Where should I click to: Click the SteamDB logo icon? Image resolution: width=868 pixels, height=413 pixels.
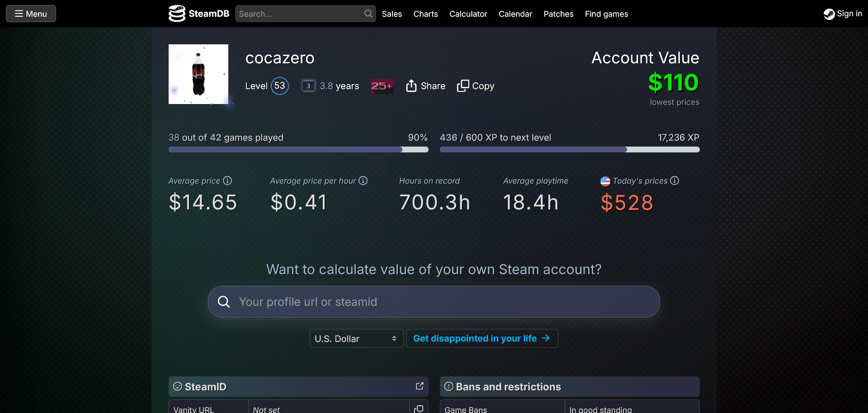[177, 14]
